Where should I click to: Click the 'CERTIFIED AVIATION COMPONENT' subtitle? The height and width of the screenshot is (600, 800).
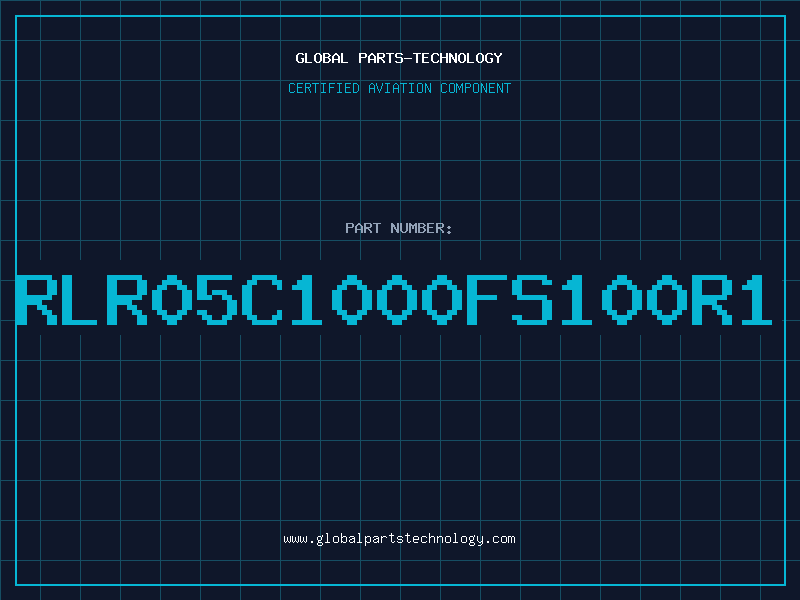click(399, 88)
